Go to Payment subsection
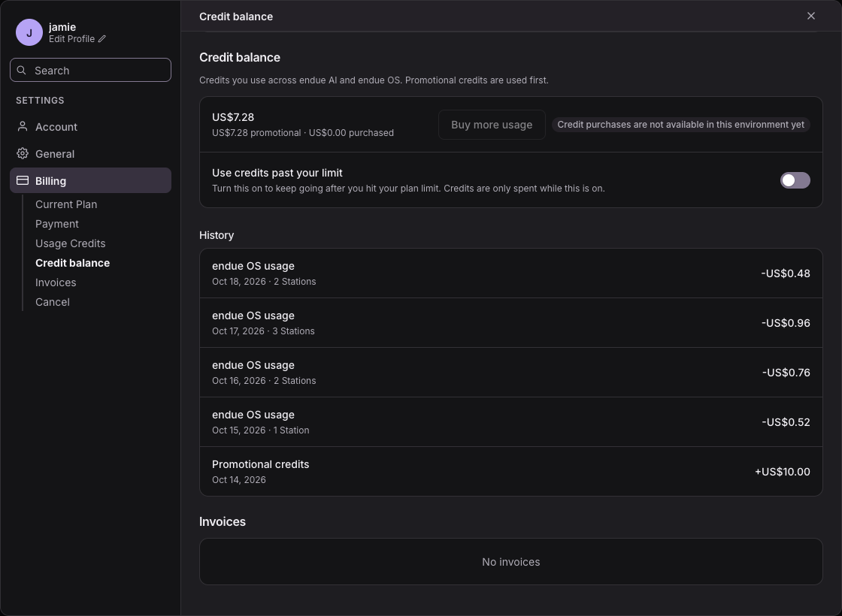This screenshot has height=616, width=842. click(57, 224)
